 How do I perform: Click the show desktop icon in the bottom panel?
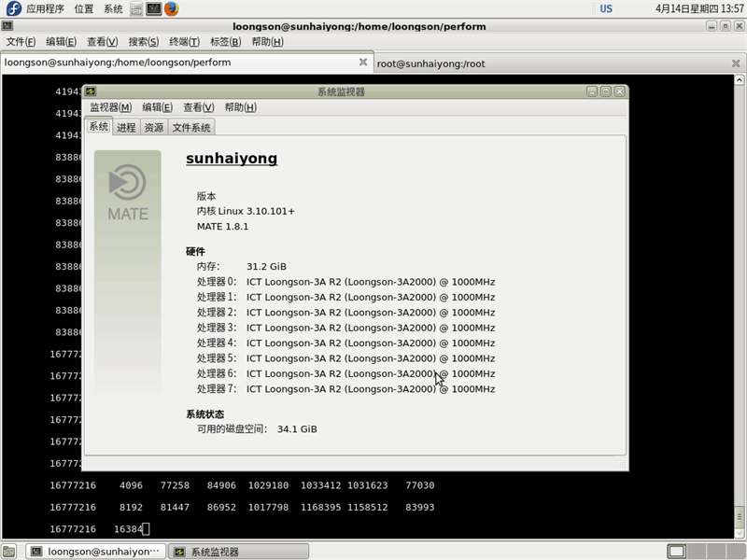(x=9, y=552)
